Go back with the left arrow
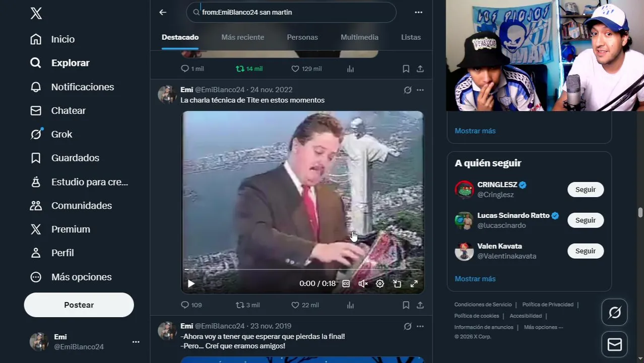644x363 pixels. click(163, 12)
